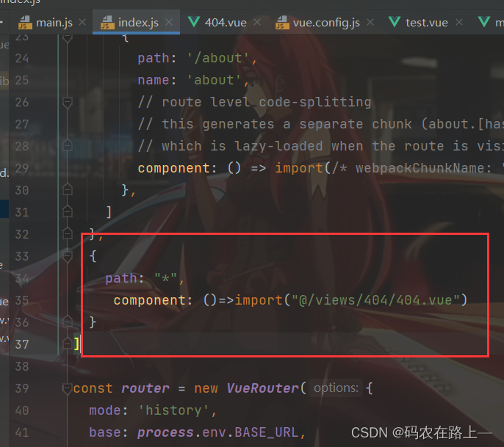
Task: Close the main.js tab
Action: pyautogui.click(x=82, y=23)
